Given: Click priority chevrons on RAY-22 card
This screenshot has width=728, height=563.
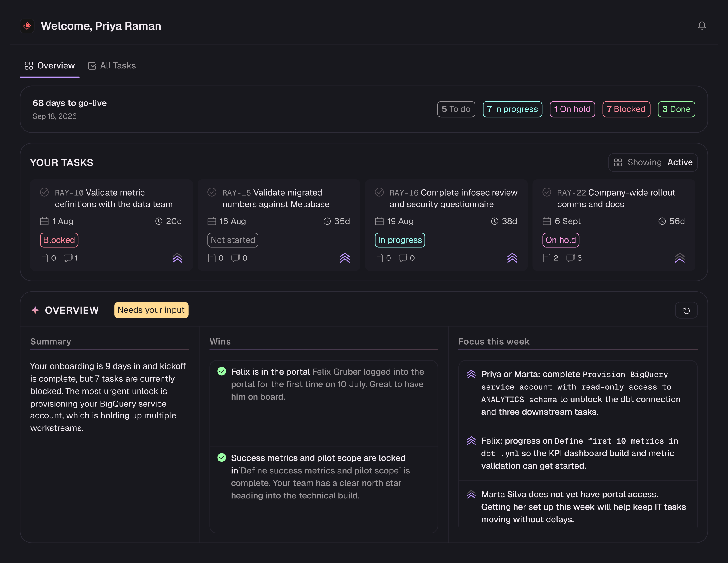Looking at the screenshot, I should [680, 258].
